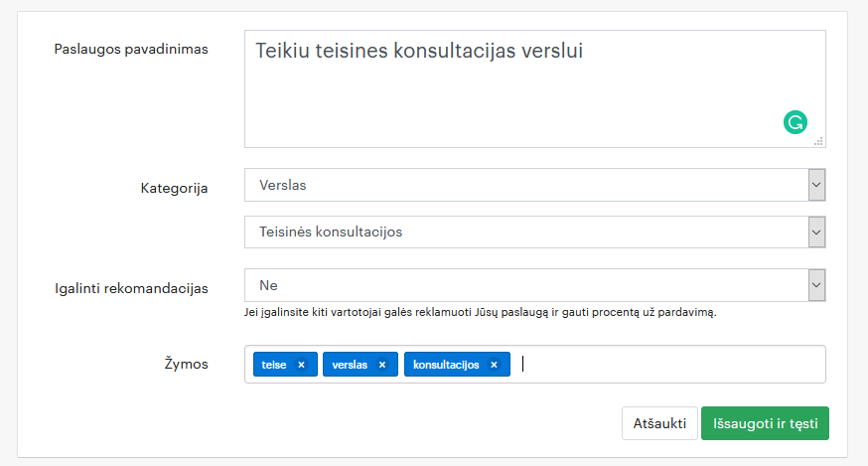Open the Įgalinti rekomandacijas dropdown set to Ne
The width and height of the screenshot is (868, 466).
point(534,285)
